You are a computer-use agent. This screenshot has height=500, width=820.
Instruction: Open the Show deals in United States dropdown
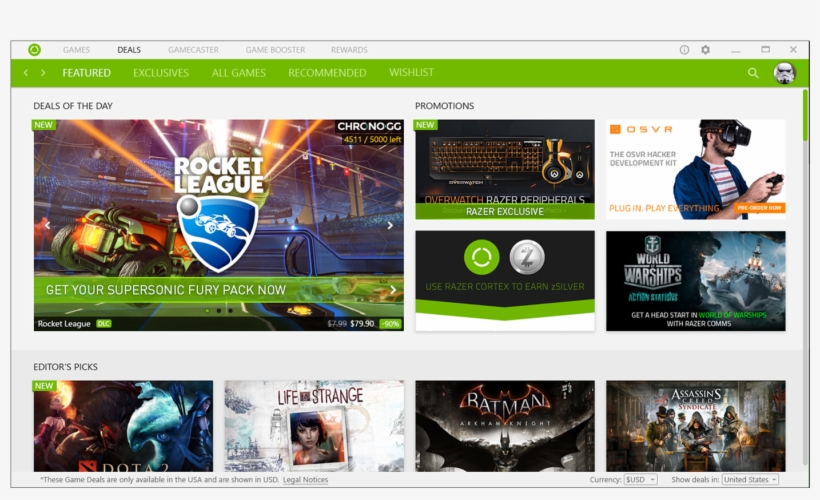tap(750, 480)
